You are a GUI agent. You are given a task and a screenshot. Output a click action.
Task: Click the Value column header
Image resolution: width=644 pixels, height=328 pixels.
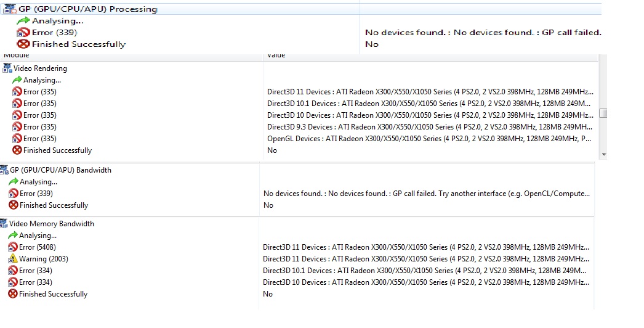pyautogui.click(x=276, y=56)
